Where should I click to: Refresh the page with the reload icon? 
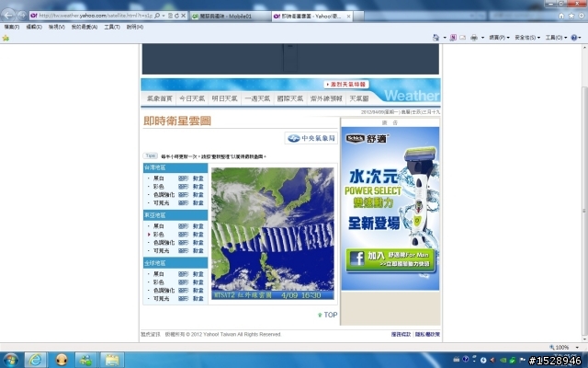[176, 16]
